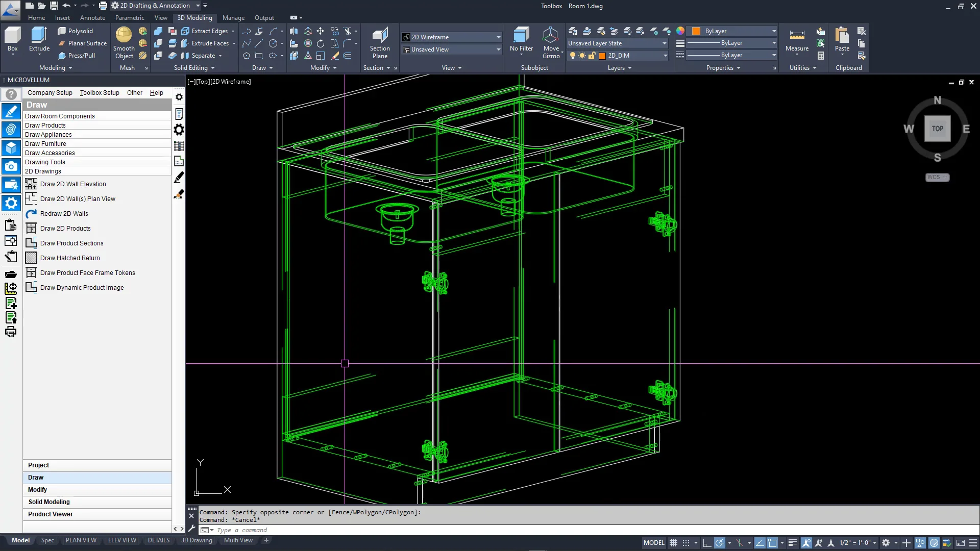This screenshot has width=980, height=551.
Task: Open the 2D Wireframe visual style dropdown
Action: click(498, 37)
